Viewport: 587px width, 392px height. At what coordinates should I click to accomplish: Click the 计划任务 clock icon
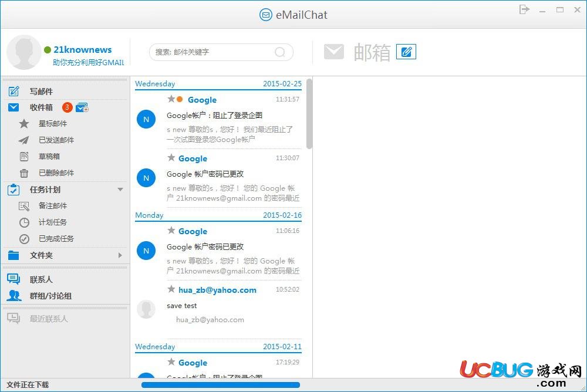[24, 222]
